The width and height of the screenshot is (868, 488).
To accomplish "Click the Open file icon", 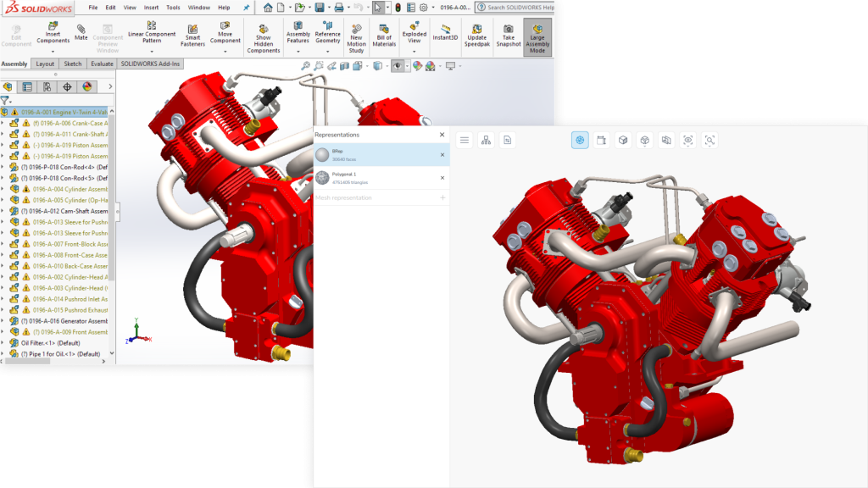I will [x=299, y=7].
